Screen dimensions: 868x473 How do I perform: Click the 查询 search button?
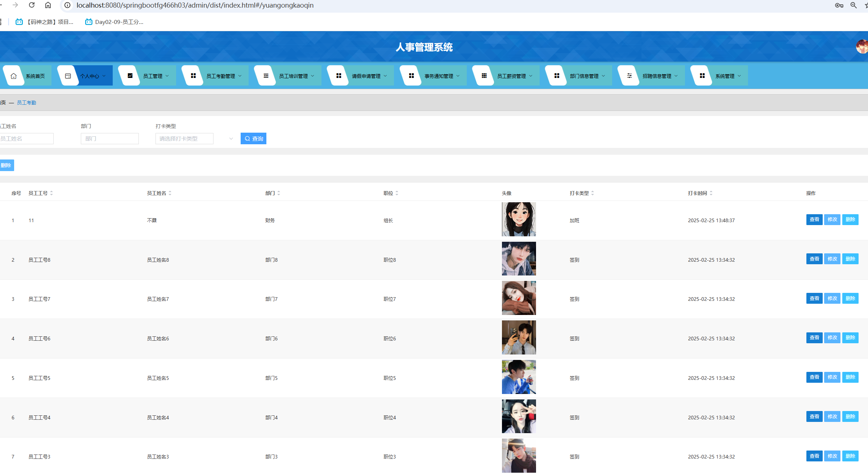pyautogui.click(x=253, y=138)
